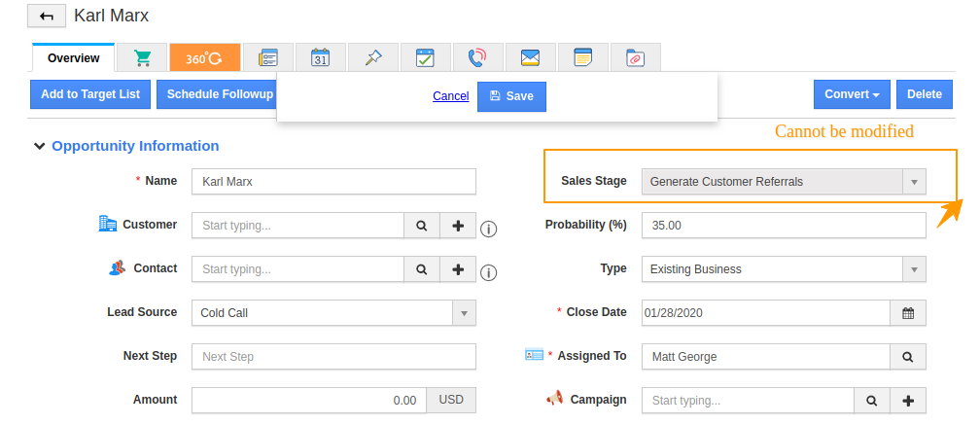Viewport: 980px width, 425px height.
Task: Open the Close Date calendar picker
Action: click(908, 313)
